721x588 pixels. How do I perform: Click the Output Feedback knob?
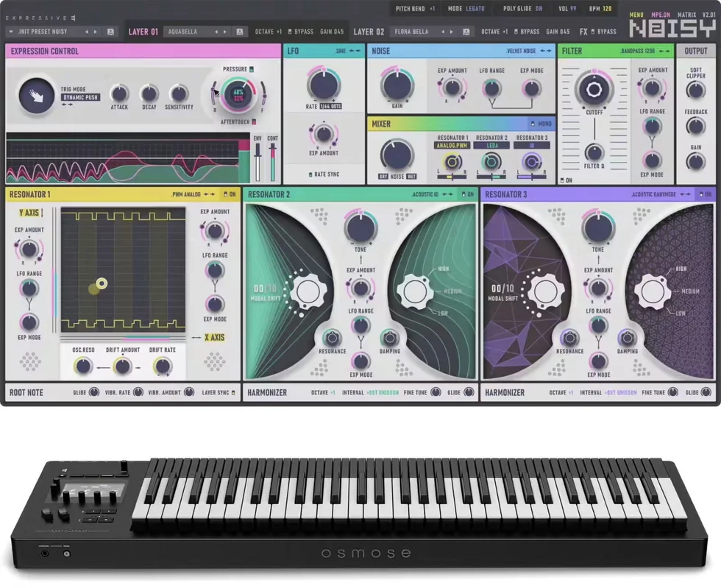pyautogui.click(x=696, y=126)
